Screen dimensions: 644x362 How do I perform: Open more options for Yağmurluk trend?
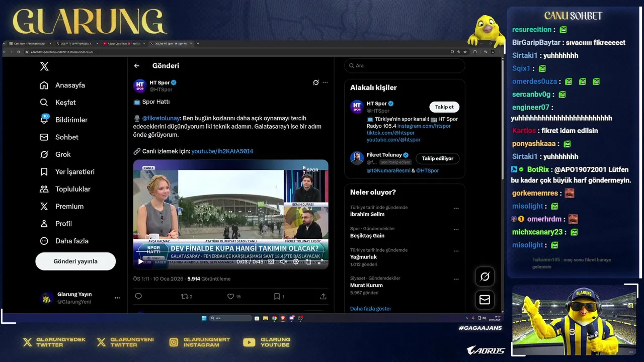coord(456,251)
